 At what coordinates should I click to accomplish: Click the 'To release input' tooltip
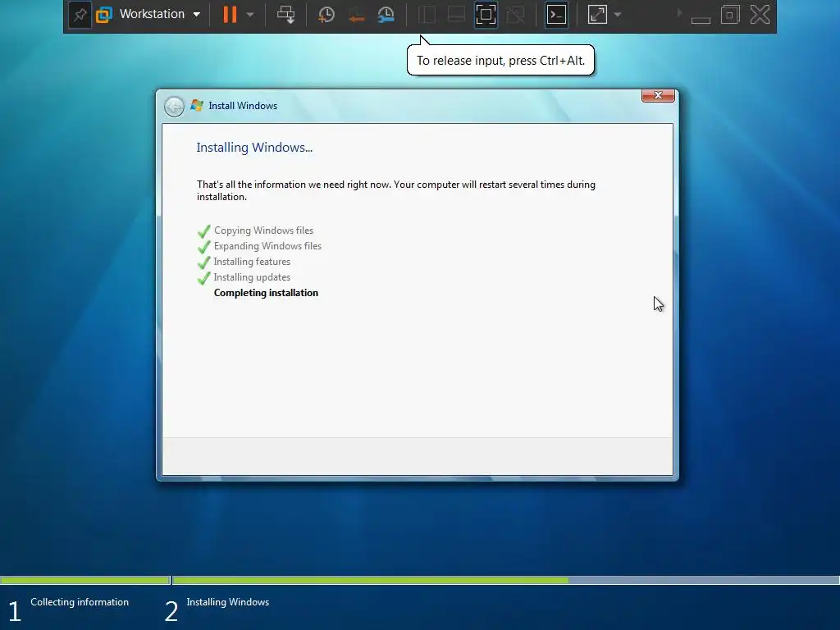500,60
